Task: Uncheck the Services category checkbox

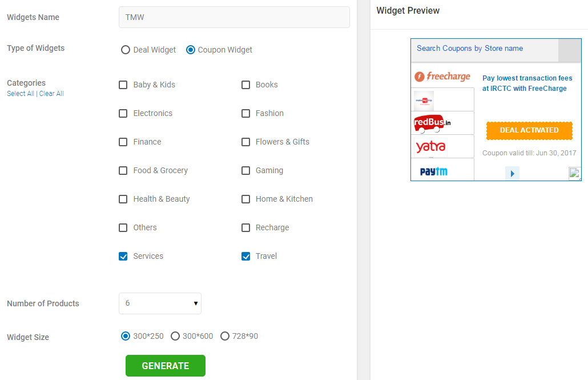Action: (x=123, y=256)
